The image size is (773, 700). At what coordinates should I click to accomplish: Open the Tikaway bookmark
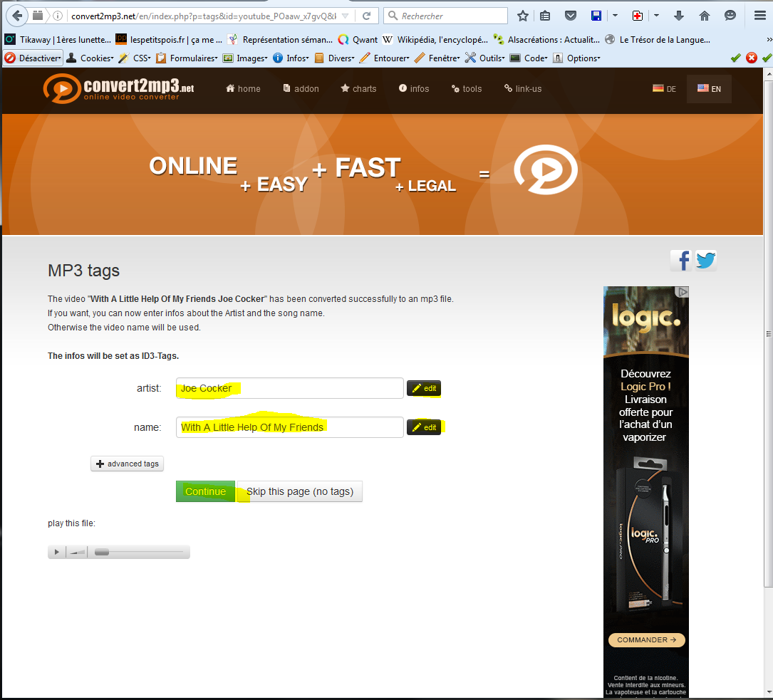58,39
